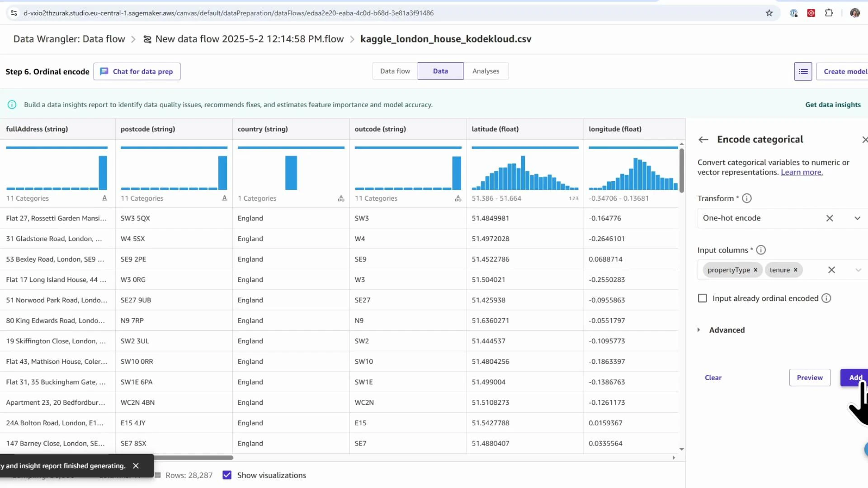Open the Learn more link

802,172
